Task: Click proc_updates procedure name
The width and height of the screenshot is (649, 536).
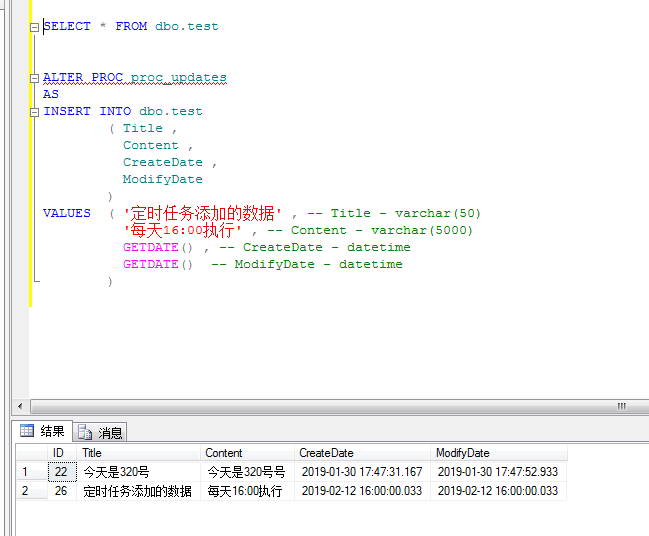Action: click(179, 77)
